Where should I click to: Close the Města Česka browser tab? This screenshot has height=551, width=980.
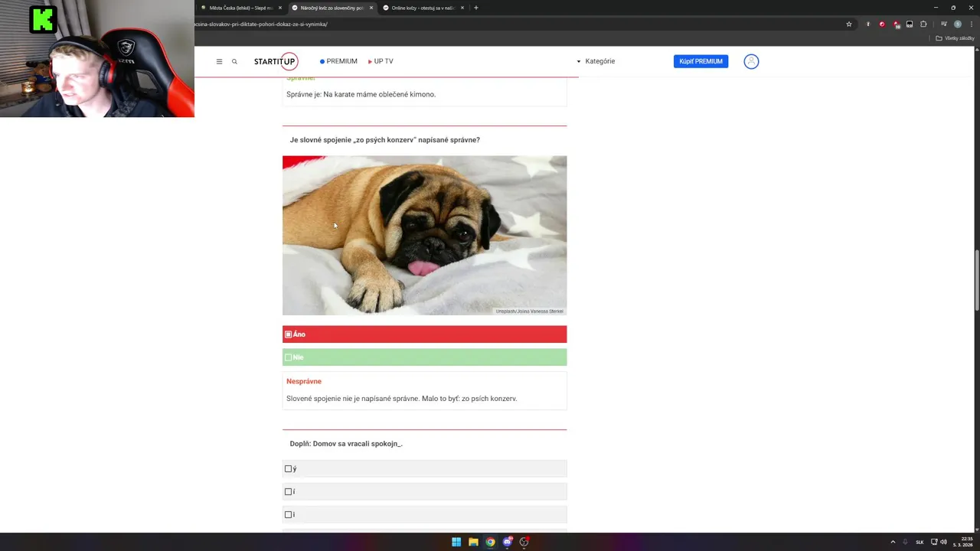click(280, 8)
